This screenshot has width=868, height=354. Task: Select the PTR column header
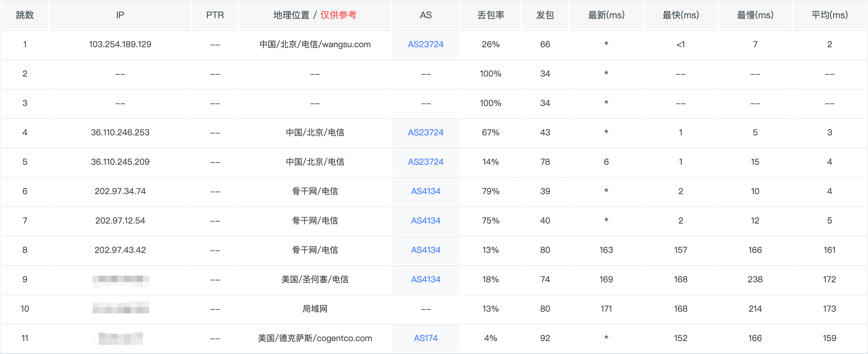pyautogui.click(x=215, y=15)
